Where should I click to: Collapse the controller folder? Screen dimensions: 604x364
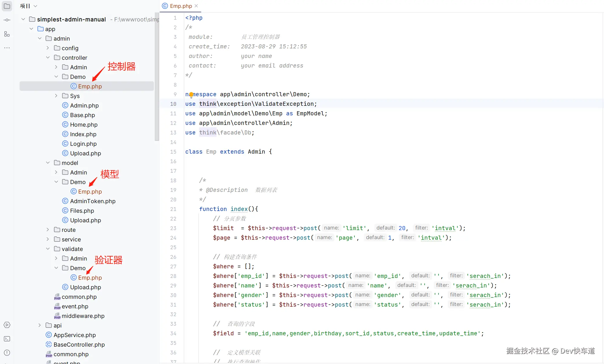(x=48, y=58)
